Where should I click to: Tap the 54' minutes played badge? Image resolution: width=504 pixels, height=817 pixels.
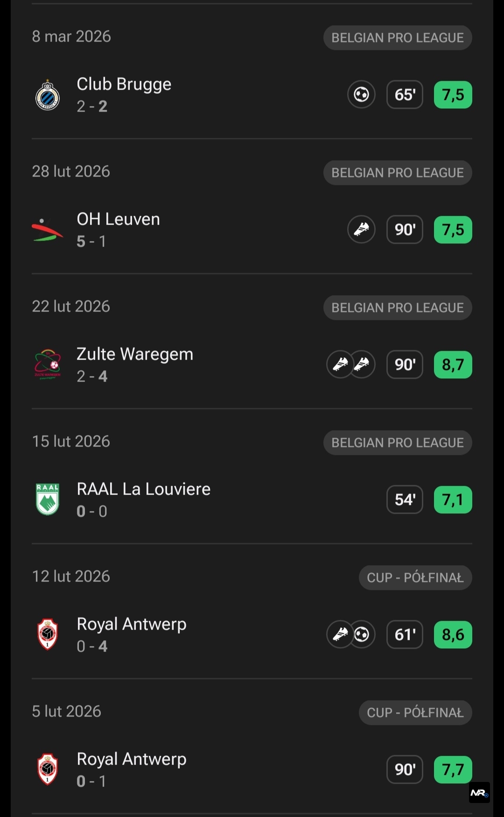pos(405,500)
